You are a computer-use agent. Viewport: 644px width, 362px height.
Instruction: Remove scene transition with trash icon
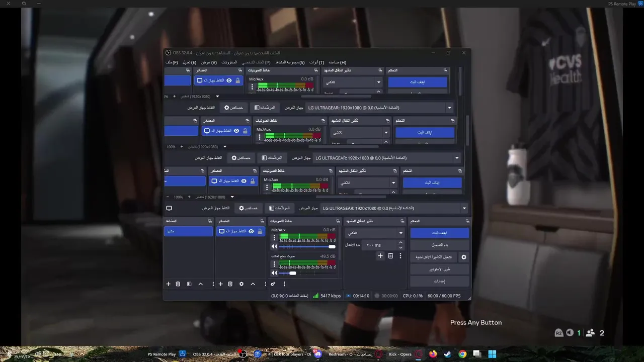[x=390, y=256]
